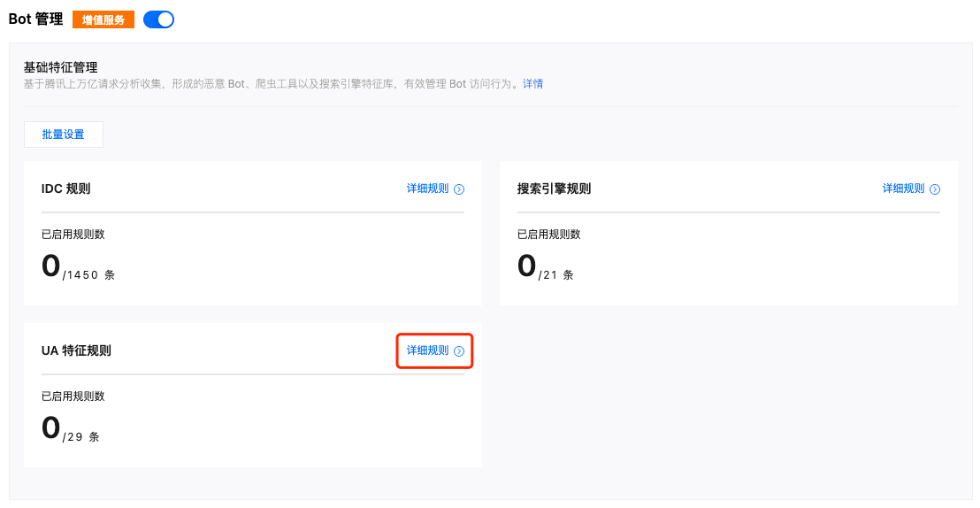Select the UA 特征规则 card title
980x508 pixels.
[76, 350]
